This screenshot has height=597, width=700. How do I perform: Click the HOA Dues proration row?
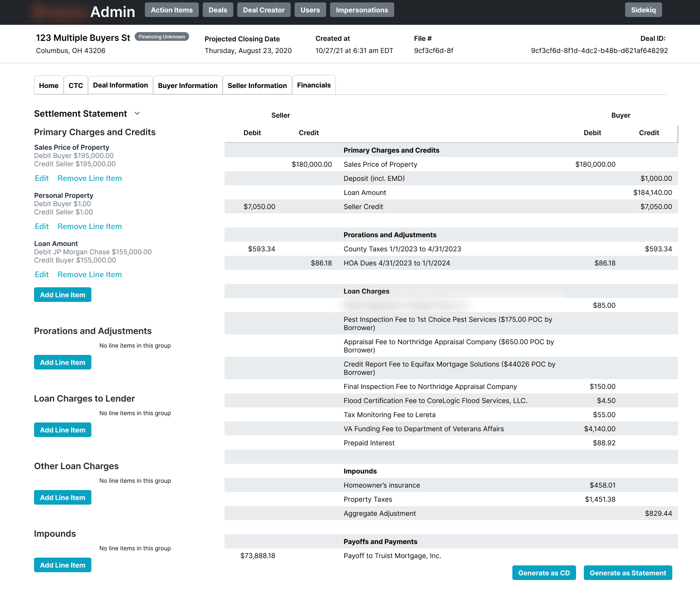(451, 263)
